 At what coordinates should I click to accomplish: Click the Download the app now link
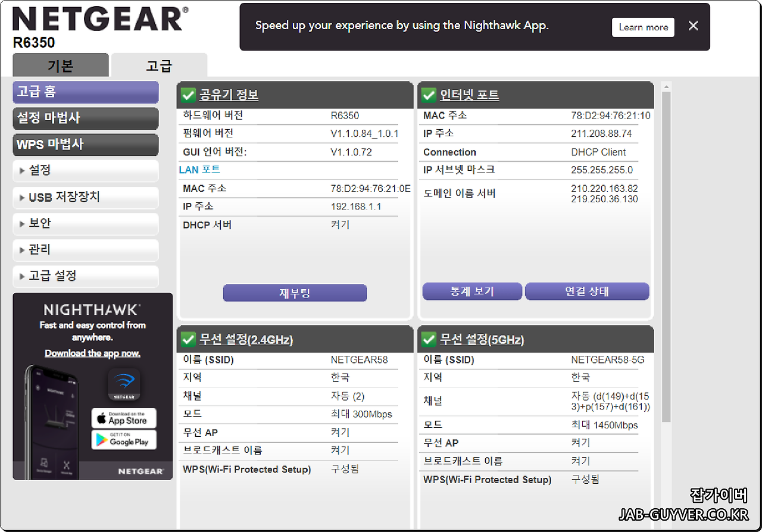tap(93, 353)
